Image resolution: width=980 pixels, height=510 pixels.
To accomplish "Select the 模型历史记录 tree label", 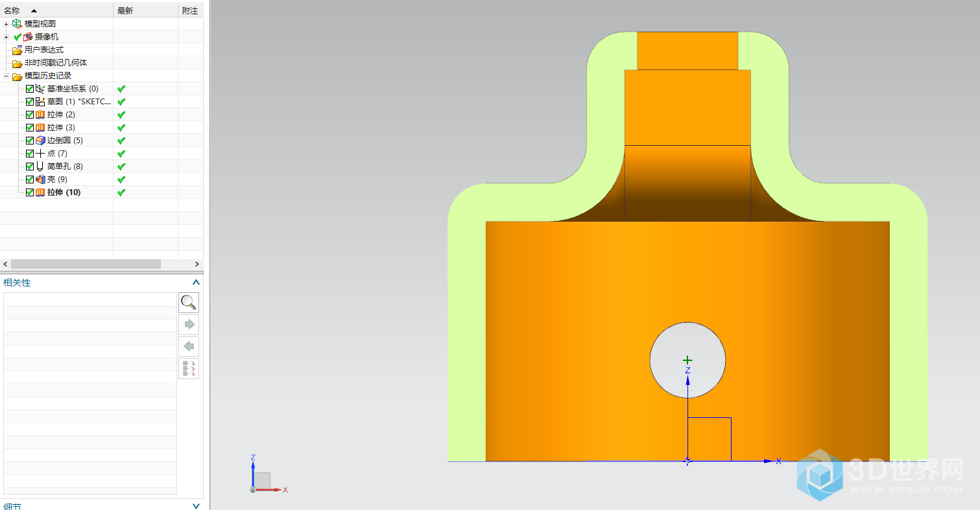I will tap(48, 76).
